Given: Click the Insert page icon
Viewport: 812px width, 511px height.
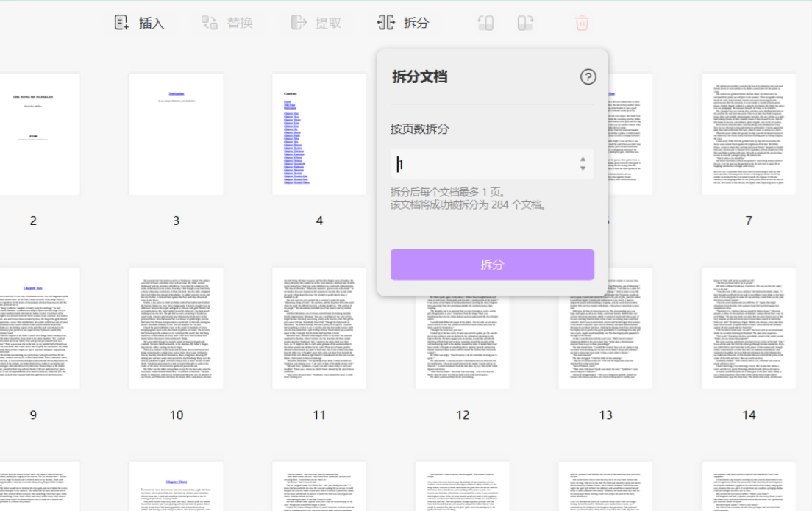Looking at the screenshot, I should pyautogui.click(x=121, y=23).
